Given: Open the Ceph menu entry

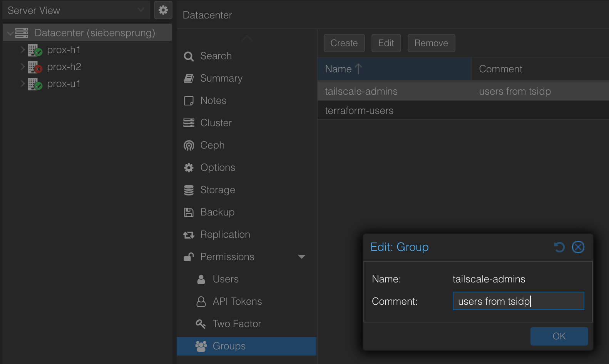Looking at the screenshot, I should (x=247, y=145).
